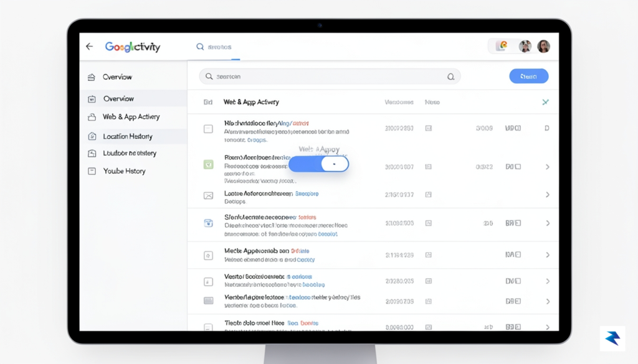Click the small date icon in the "Lootue" row
638x364 pixels.
[429, 195]
